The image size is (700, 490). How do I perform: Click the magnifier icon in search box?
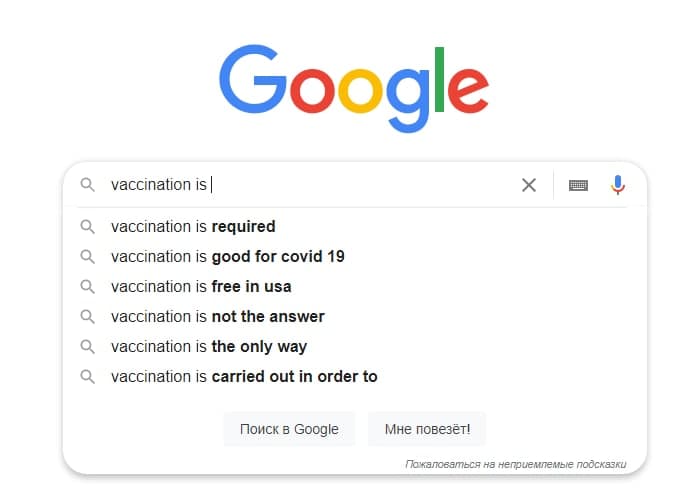click(x=88, y=185)
